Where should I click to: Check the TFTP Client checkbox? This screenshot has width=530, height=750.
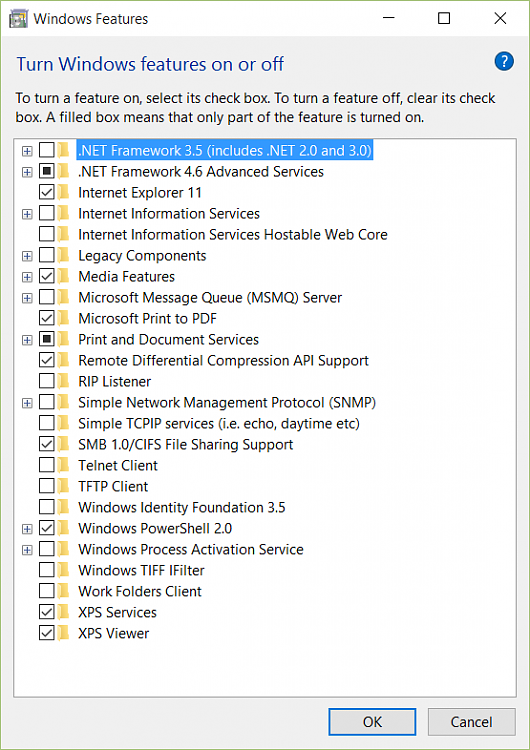46,486
